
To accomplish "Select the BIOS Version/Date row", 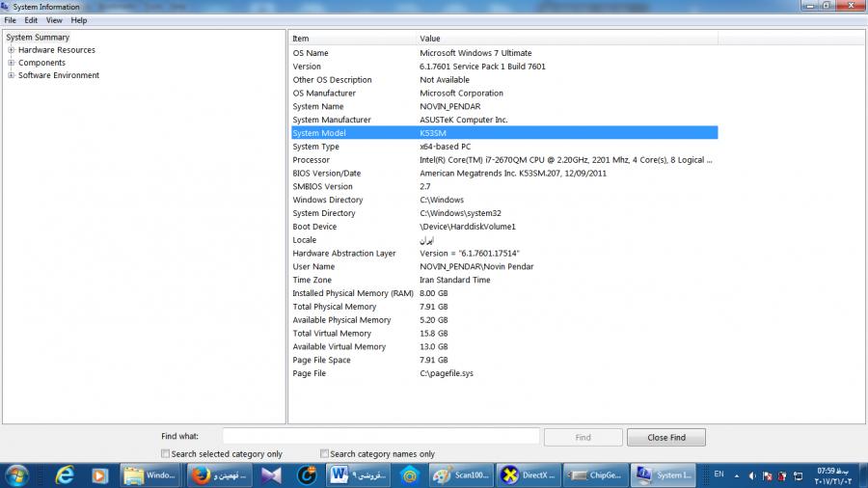I will (x=504, y=174).
